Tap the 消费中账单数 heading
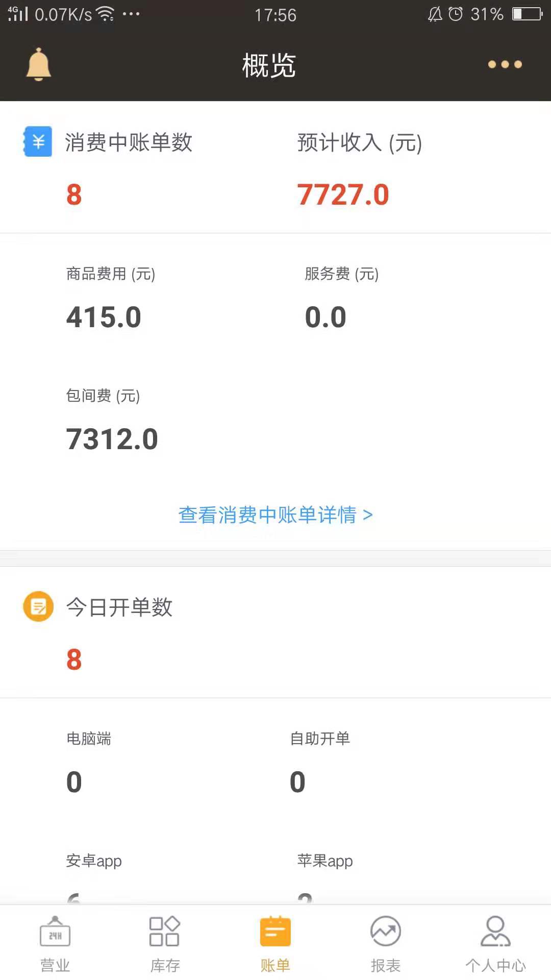551x980 pixels. [129, 142]
